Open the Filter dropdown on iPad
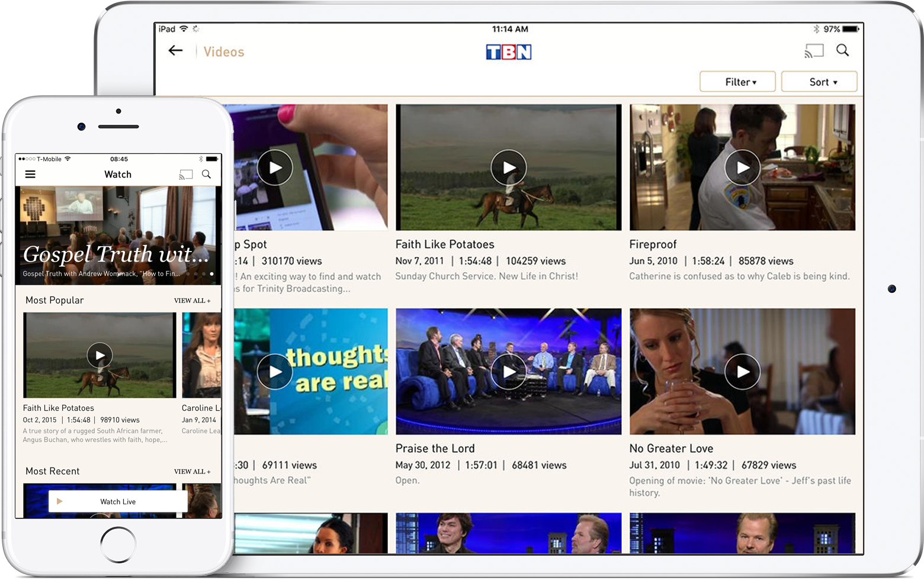 [737, 82]
